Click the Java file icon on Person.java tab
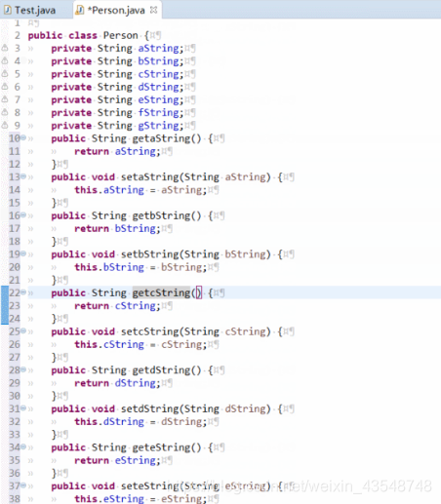This screenshot has width=441, height=504. tap(80, 10)
